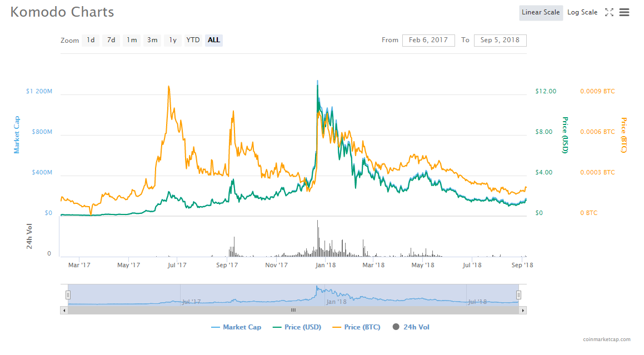The image size is (644, 355).
Task: Switch chart to Log Scale
Action: (x=582, y=12)
